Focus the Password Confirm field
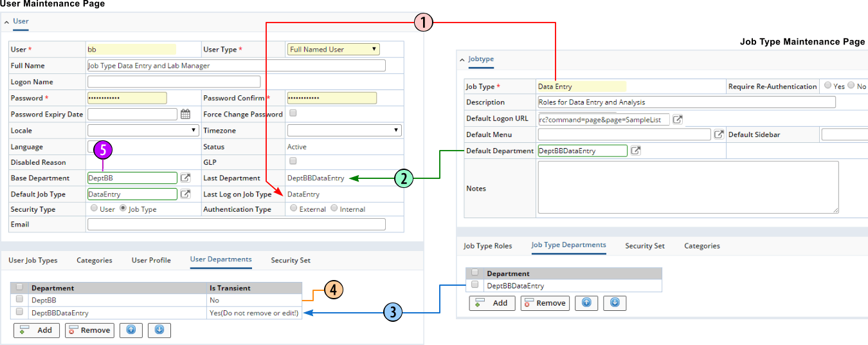This screenshot has width=868, height=345. tap(332, 98)
